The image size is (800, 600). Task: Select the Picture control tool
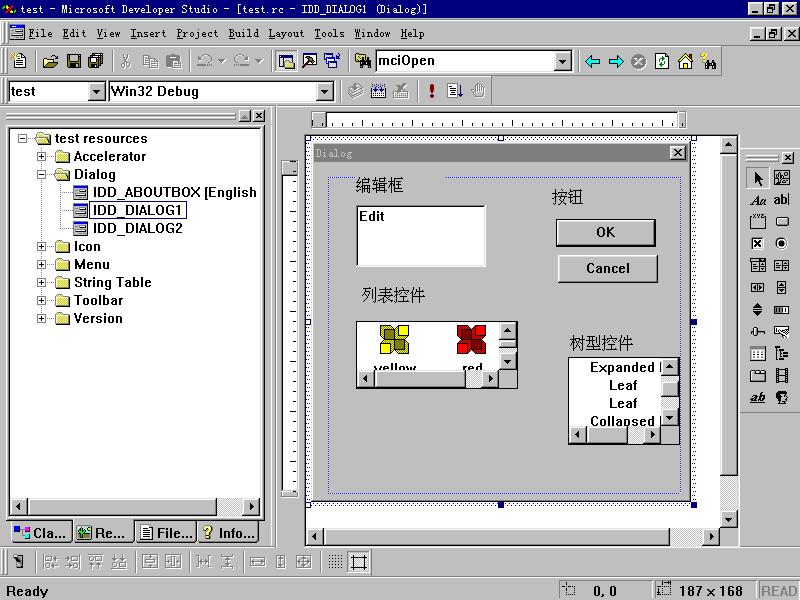(x=782, y=178)
